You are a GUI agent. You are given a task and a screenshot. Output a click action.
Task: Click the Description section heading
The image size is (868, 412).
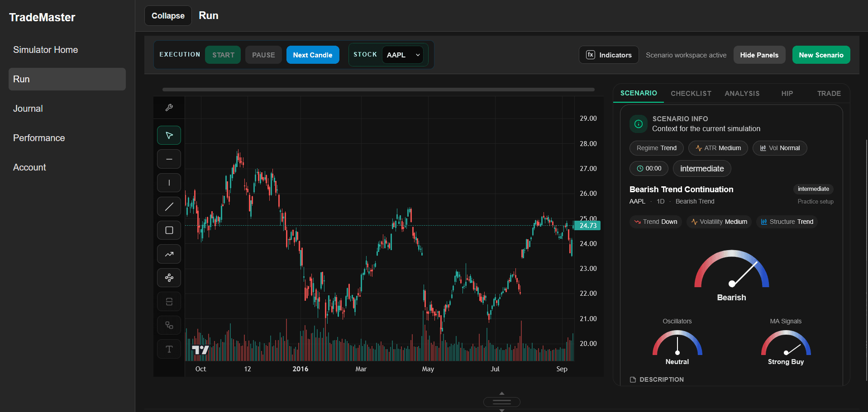(662, 380)
